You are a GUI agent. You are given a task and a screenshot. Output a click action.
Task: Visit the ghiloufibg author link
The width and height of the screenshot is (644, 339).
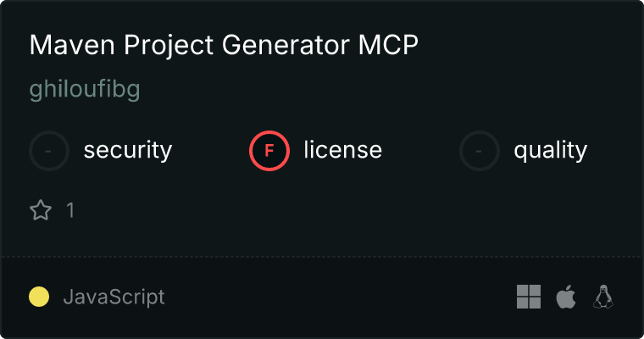tap(84, 91)
